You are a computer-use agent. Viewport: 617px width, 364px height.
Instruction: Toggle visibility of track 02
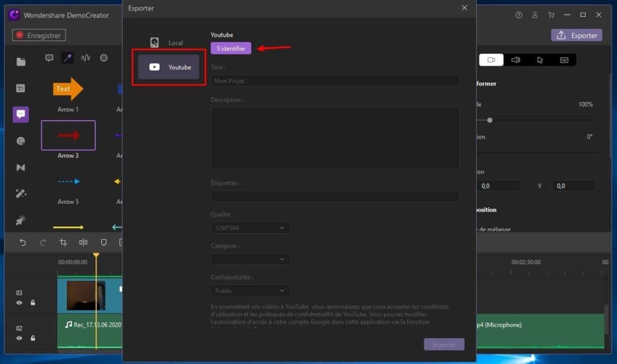pyautogui.click(x=19, y=338)
